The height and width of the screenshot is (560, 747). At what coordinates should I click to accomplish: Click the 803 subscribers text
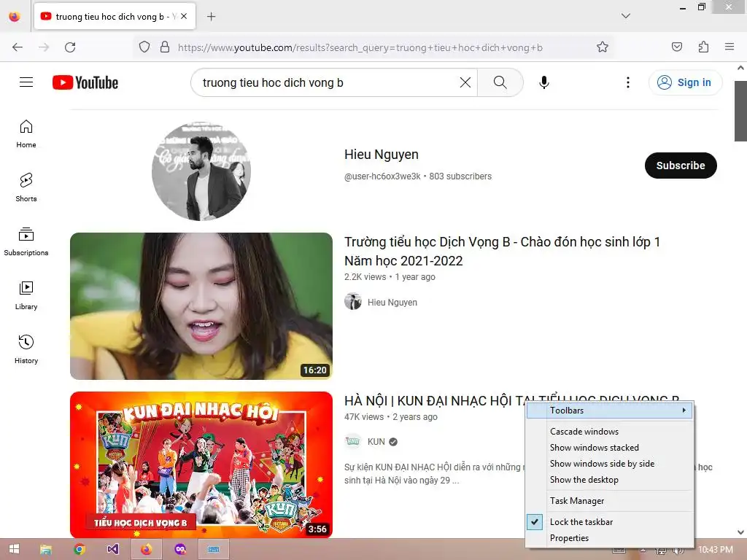[x=460, y=176]
